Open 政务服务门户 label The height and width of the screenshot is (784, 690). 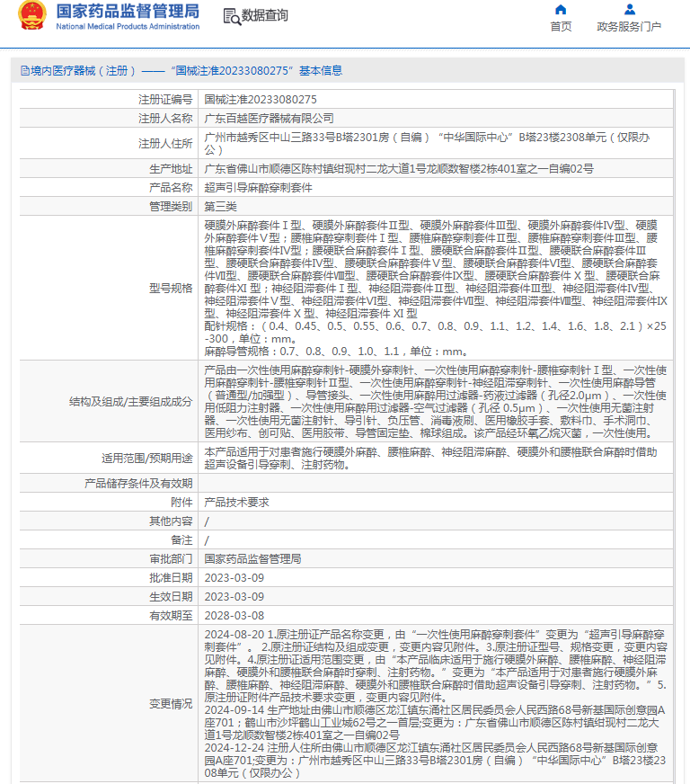pyautogui.click(x=629, y=26)
